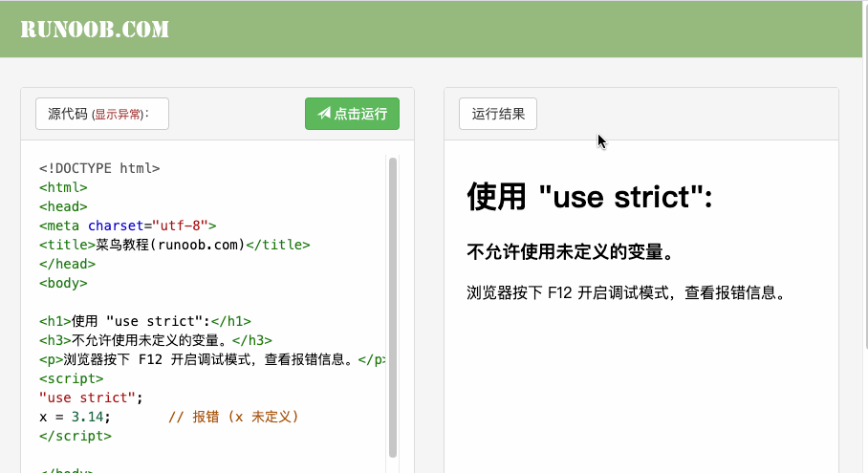Click the "use strict"; code line

coord(91,398)
